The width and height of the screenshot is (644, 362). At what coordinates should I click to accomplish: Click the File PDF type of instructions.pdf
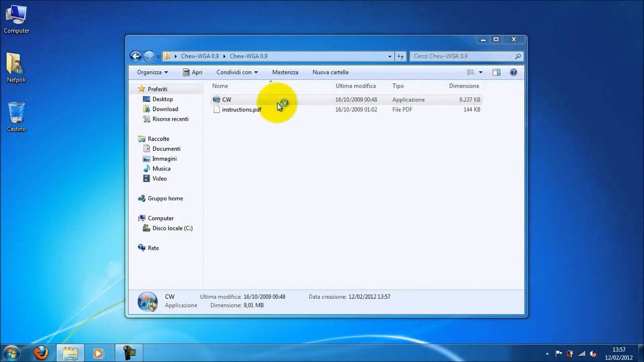tap(402, 110)
